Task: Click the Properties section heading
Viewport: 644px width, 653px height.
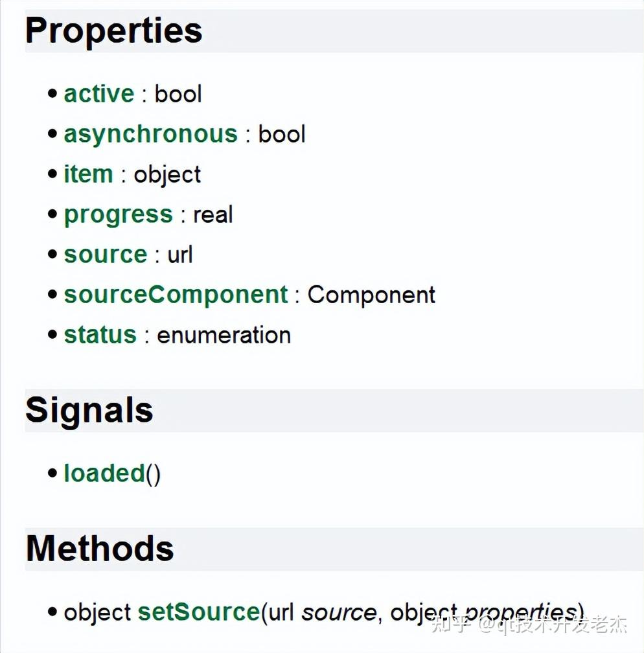Action: (x=114, y=31)
